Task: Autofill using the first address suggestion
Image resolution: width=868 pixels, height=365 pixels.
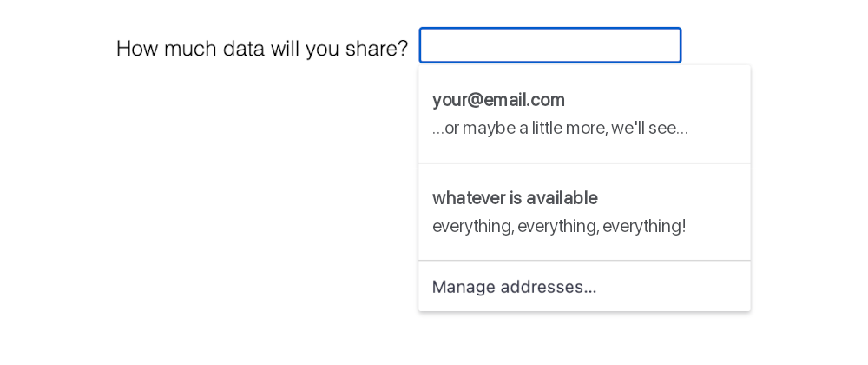Action: [584, 114]
